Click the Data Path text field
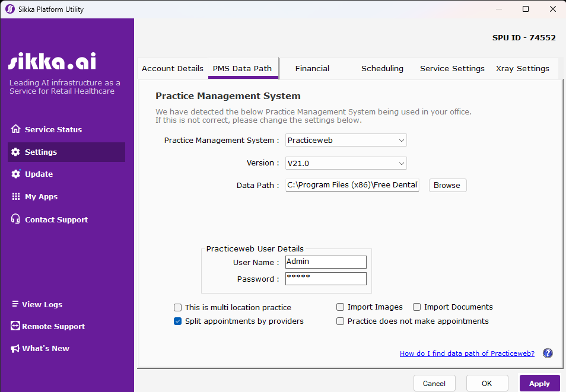 click(x=352, y=185)
